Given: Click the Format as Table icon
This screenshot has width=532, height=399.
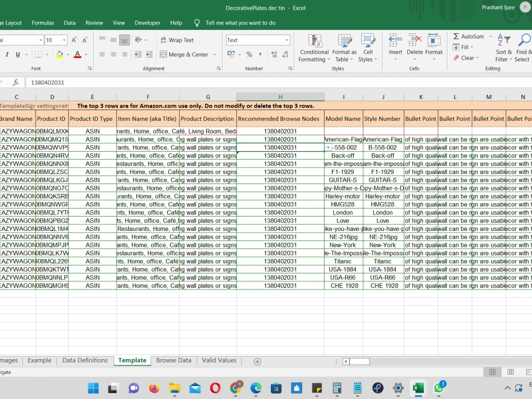Looking at the screenshot, I should (x=345, y=41).
